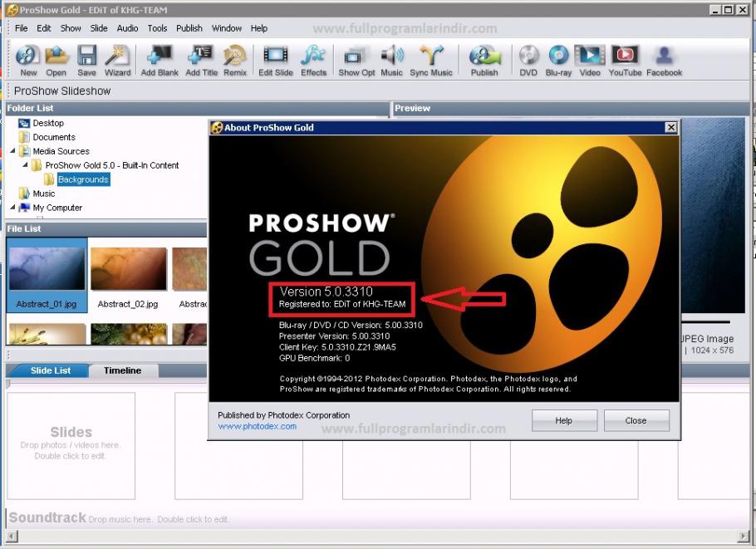Screen dimensions: 756x549
Task: Click the Soundtrack drop area
Action: point(376,518)
